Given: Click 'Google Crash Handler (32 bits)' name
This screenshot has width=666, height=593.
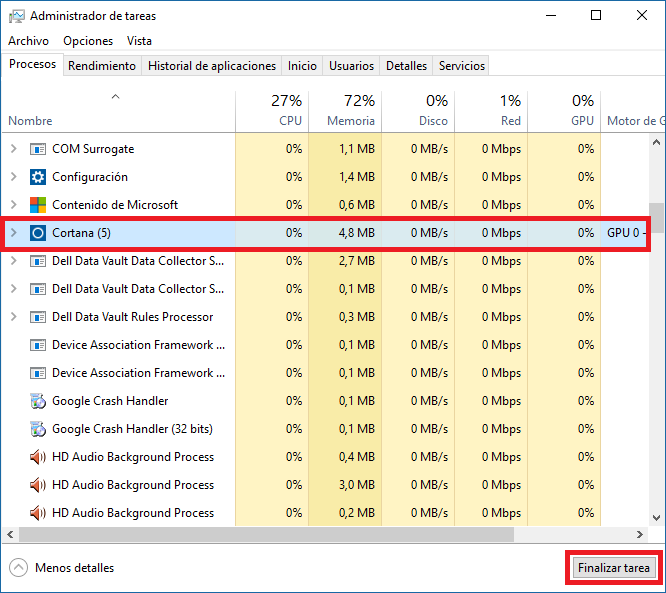Looking at the screenshot, I should 133,429.
